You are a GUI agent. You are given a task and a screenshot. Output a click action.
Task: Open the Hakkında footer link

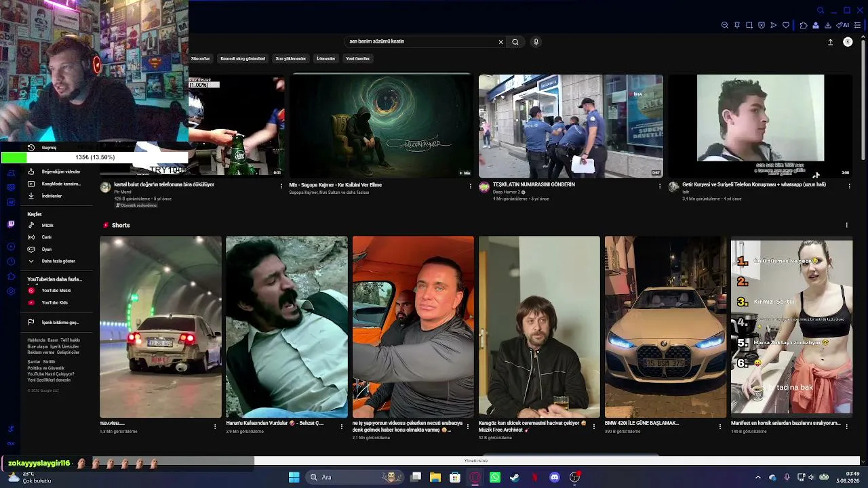pos(36,340)
